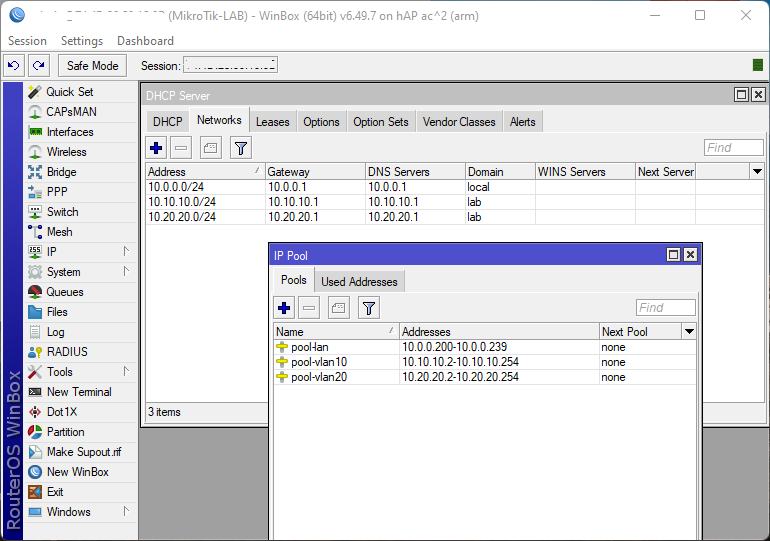Viewport: 770px width, 541px height.
Task: Open Wireless menu
Action: tap(66, 152)
